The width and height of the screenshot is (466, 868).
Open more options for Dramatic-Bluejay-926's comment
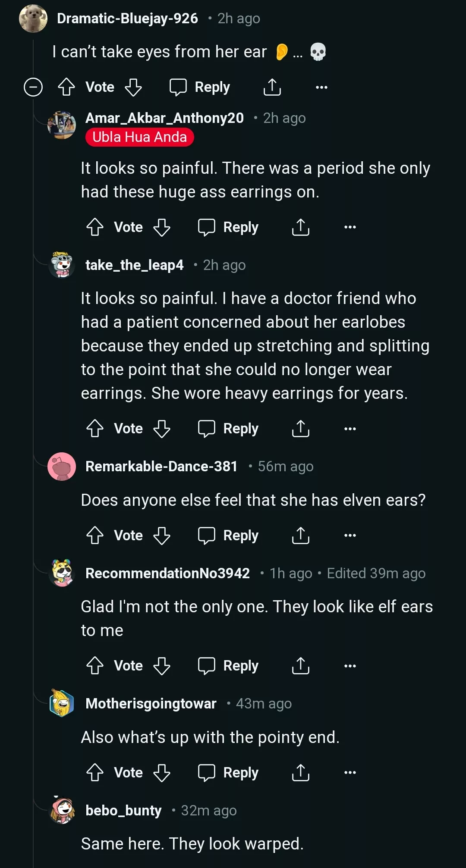tap(321, 87)
